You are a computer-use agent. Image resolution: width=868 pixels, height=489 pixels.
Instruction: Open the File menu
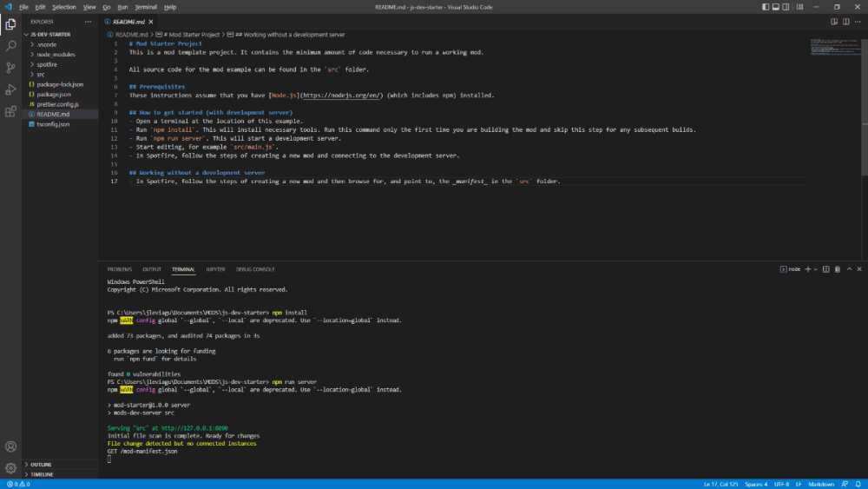[x=23, y=7]
